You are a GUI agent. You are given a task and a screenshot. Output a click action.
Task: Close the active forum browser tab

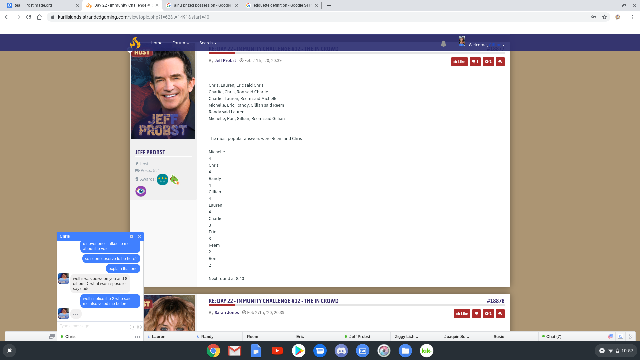coord(157,5)
